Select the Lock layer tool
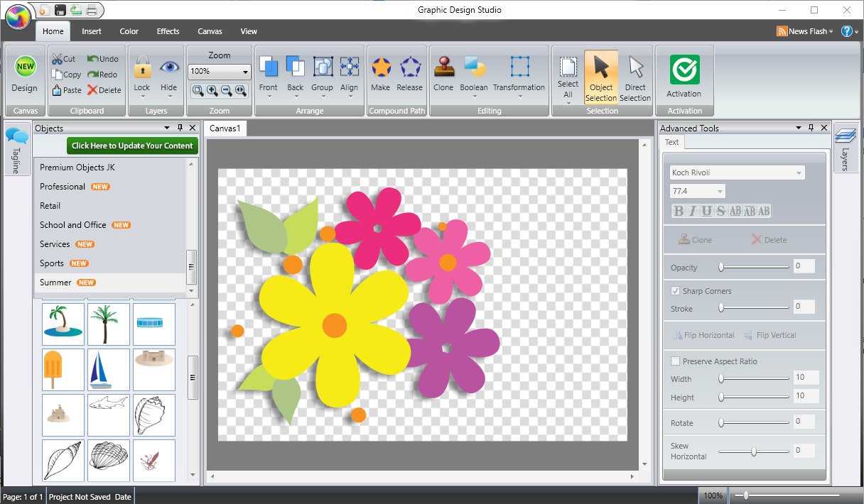The image size is (864, 504). (142, 69)
